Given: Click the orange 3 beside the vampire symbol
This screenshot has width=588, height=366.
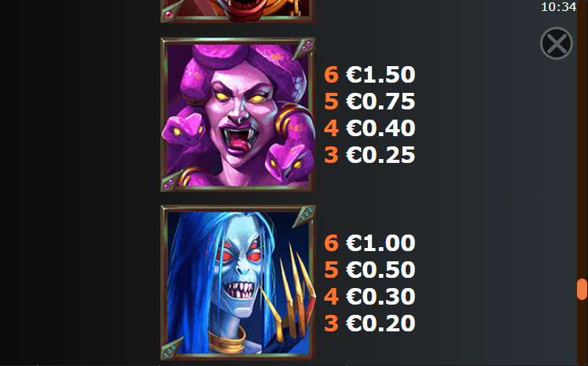Looking at the screenshot, I should click(x=331, y=323).
